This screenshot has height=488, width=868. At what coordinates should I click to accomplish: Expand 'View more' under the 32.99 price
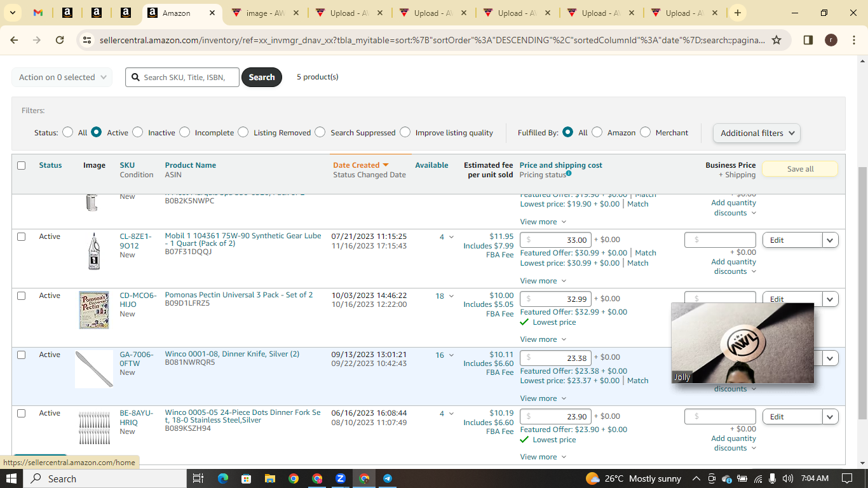(x=543, y=339)
